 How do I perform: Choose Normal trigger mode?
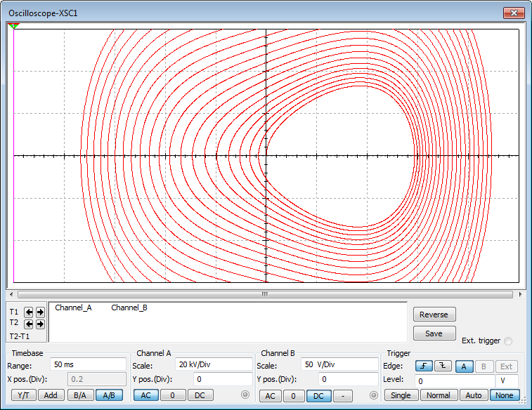point(439,395)
